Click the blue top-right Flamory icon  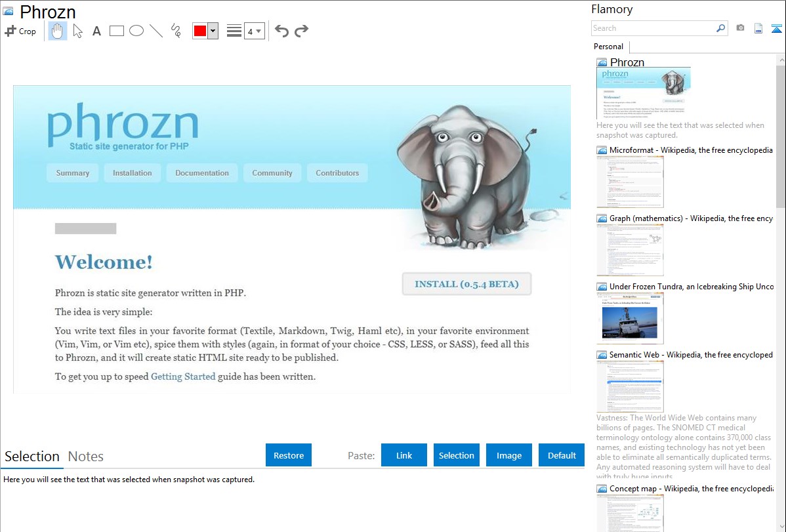pos(776,28)
